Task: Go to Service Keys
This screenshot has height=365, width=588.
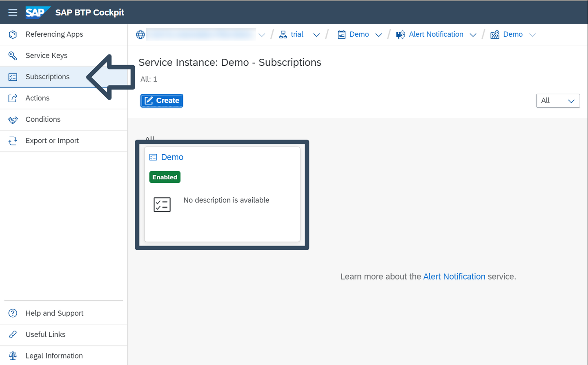Action: 64,56
